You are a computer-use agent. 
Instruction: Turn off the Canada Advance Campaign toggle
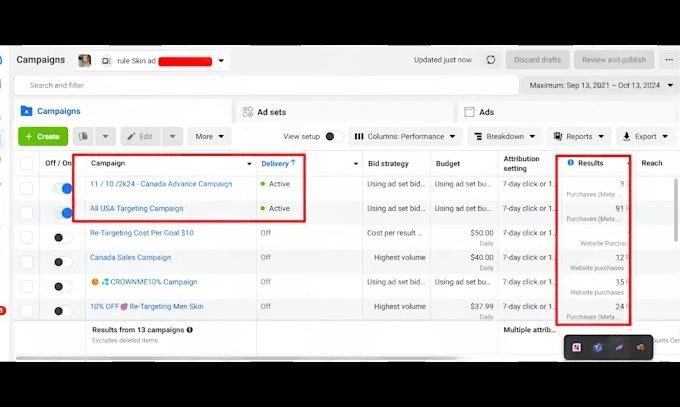point(62,187)
